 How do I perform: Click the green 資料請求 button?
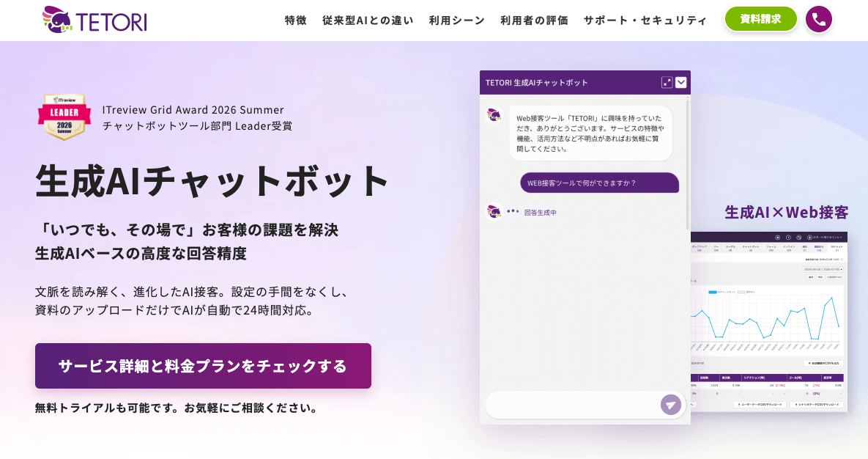[x=760, y=19]
